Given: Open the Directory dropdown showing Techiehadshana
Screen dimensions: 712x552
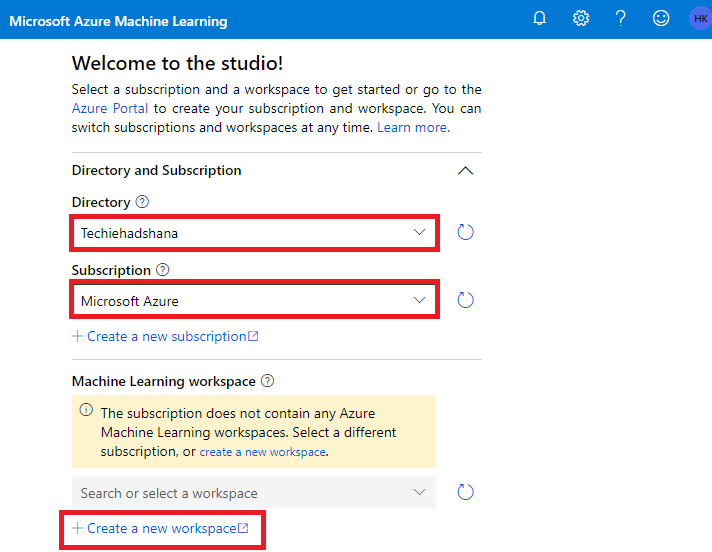Looking at the screenshot, I should [254, 233].
